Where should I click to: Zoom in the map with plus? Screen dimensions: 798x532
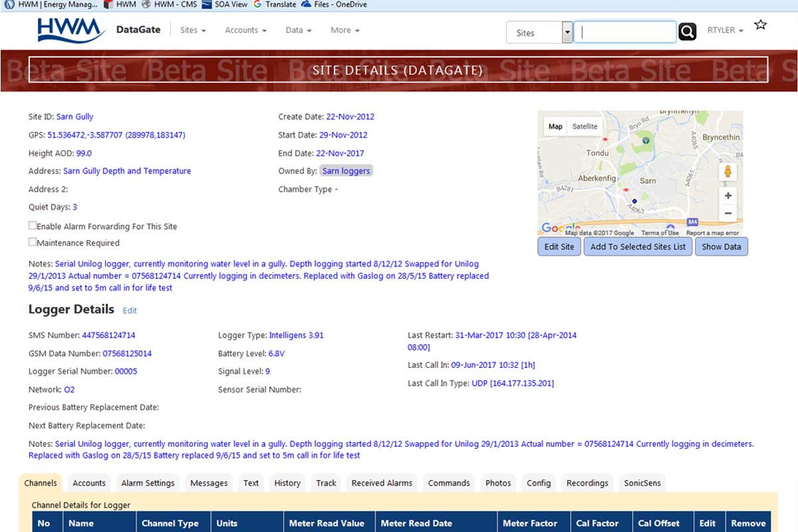728,196
